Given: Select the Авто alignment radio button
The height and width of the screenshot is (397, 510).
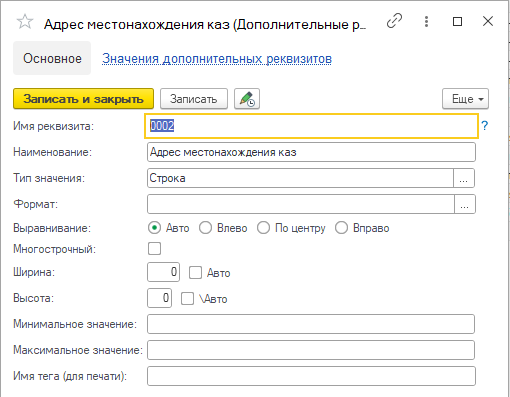Looking at the screenshot, I should coord(154,228).
